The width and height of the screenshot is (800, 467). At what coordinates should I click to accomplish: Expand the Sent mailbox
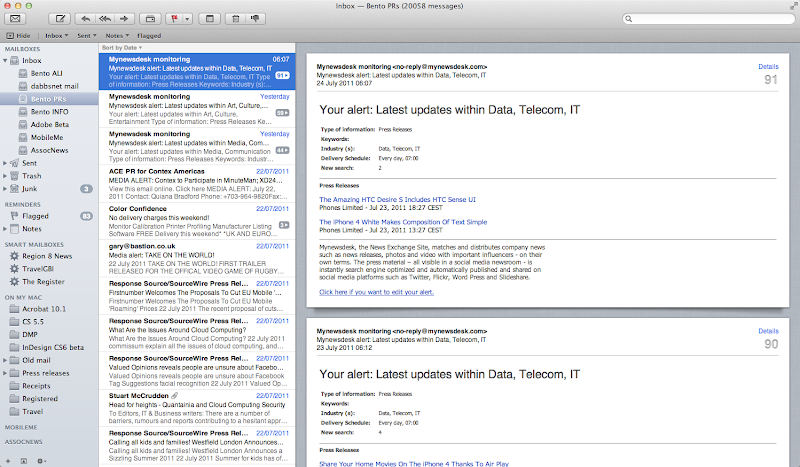[5, 163]
